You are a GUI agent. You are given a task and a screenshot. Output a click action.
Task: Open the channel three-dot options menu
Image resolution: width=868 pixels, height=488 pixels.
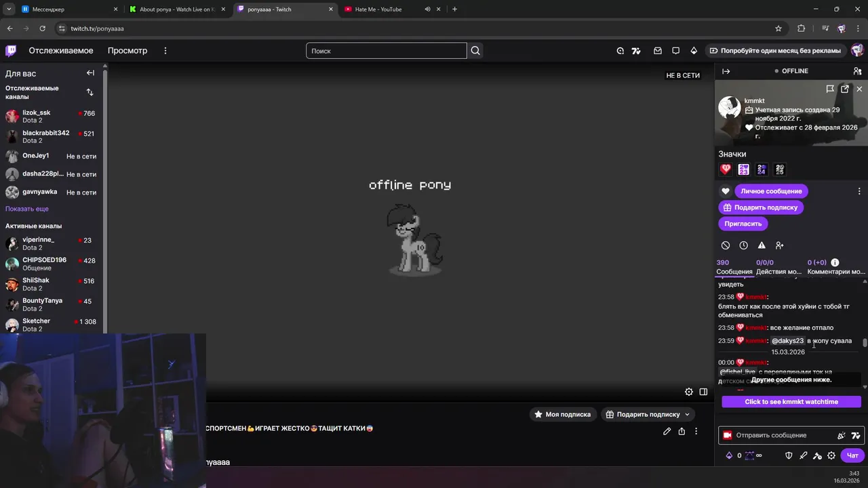[x=696, y=431]
